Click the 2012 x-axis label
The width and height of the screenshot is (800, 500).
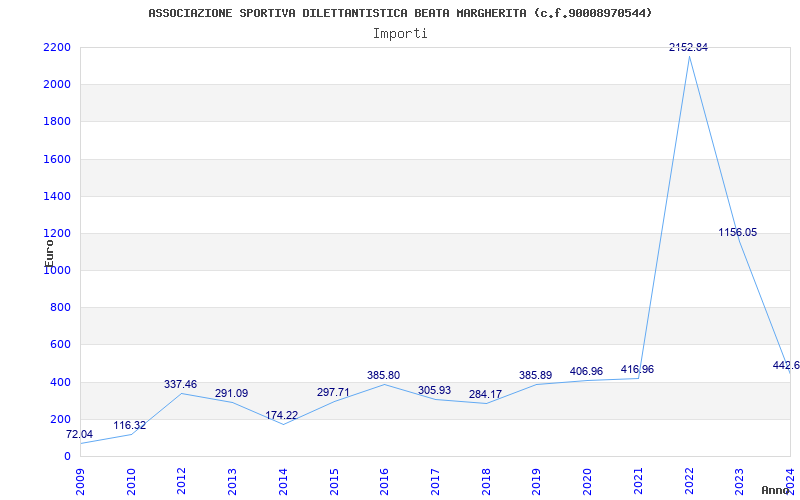(182, 482)
